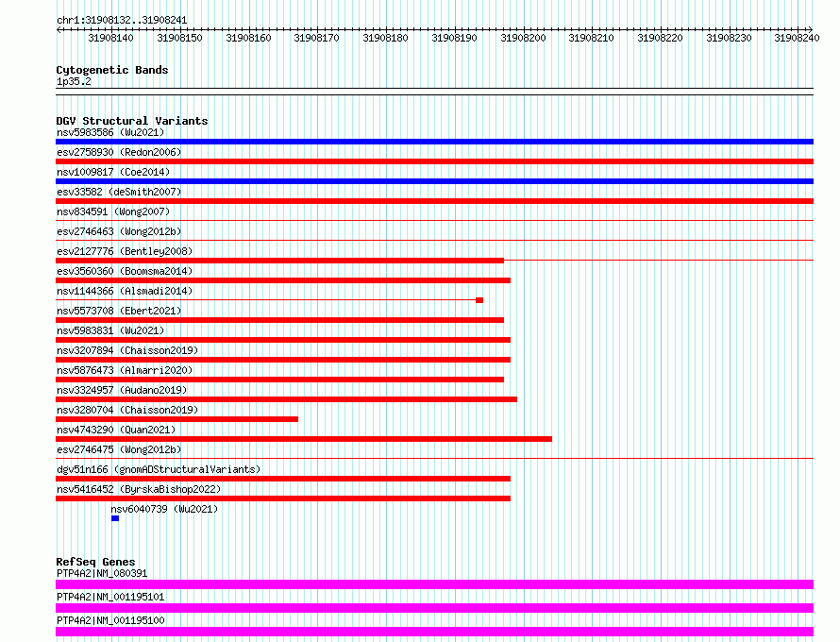Click the small red nsv1144366 block
The height and width of the screenshot is (642, 840).
pyautogui.click(x=479, y=300)
